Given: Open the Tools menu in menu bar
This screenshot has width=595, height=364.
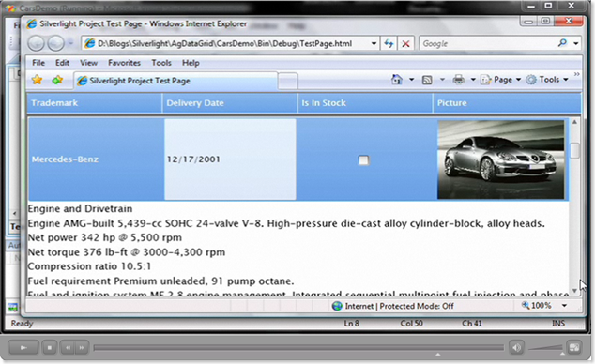Looking at the screenshot, I should pos(161,63).
